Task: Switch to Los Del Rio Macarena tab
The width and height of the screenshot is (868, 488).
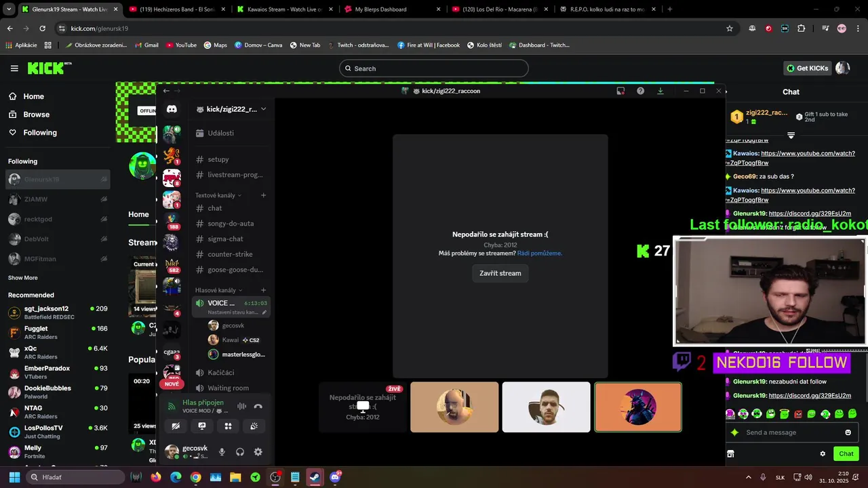Action: pyautogui.click(x=498, y=9)
